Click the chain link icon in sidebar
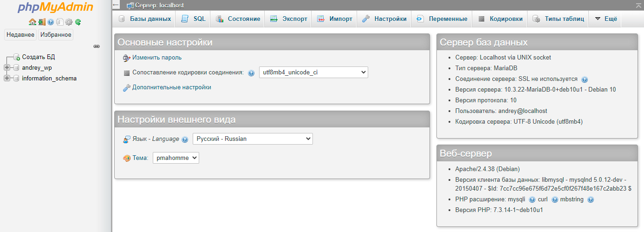The width and height of the screenshot is (644, 232). (97, 46)
